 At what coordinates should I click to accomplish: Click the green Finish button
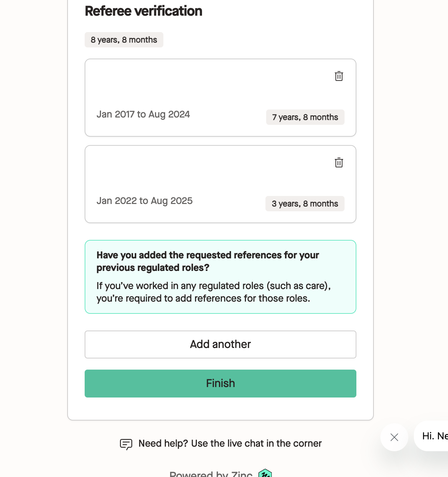221,384
